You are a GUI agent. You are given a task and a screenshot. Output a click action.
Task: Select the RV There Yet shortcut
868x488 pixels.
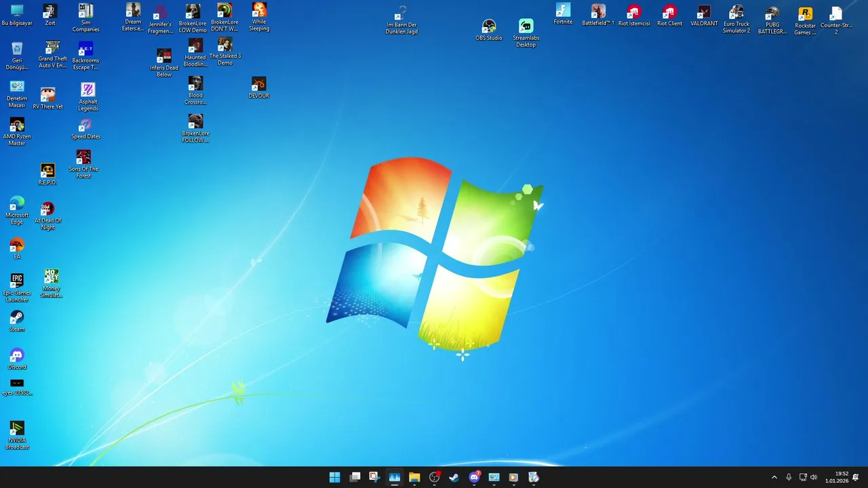tap(47, 98)
